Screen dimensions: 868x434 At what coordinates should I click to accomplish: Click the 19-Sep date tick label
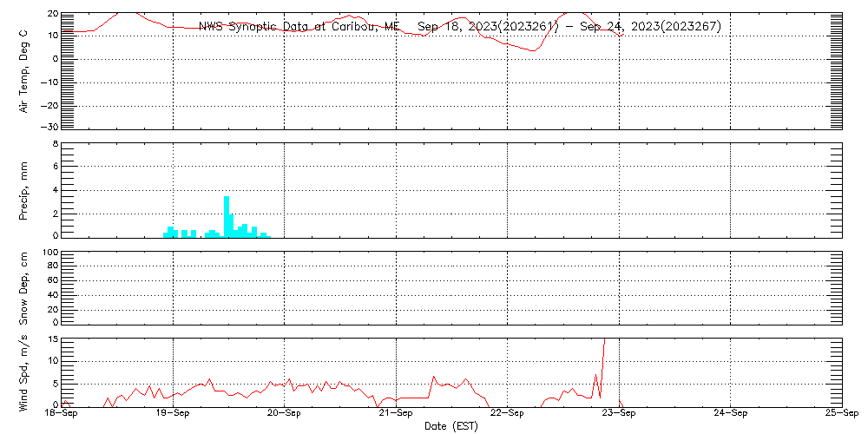click(x=173, y=413)
